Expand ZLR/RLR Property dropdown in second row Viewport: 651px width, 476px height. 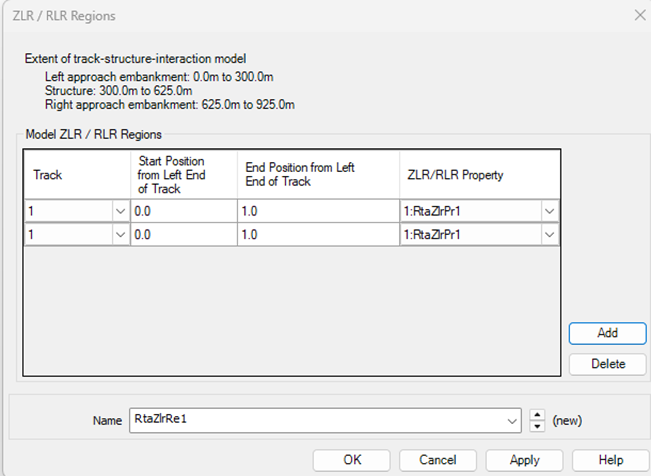pos(549,234)
